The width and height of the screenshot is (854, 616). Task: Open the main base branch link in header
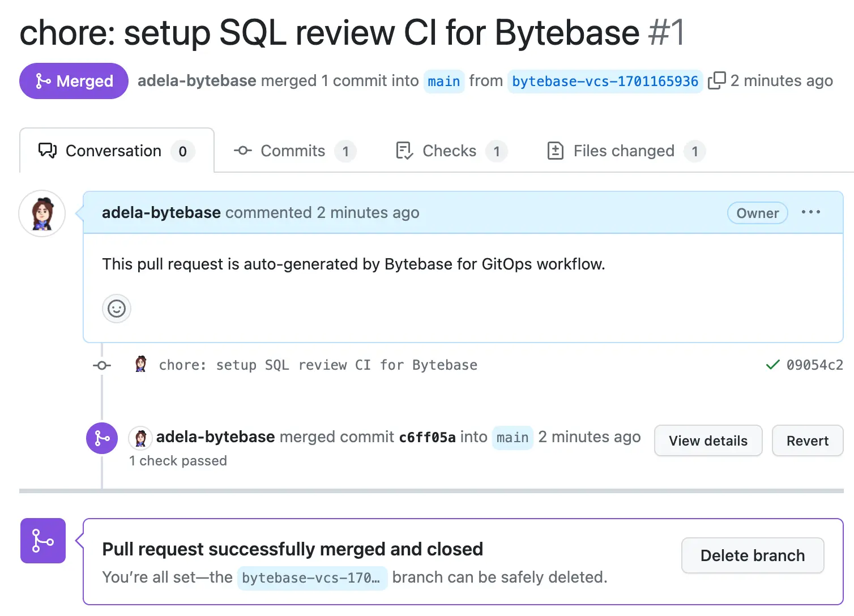(x=444, y=82)
